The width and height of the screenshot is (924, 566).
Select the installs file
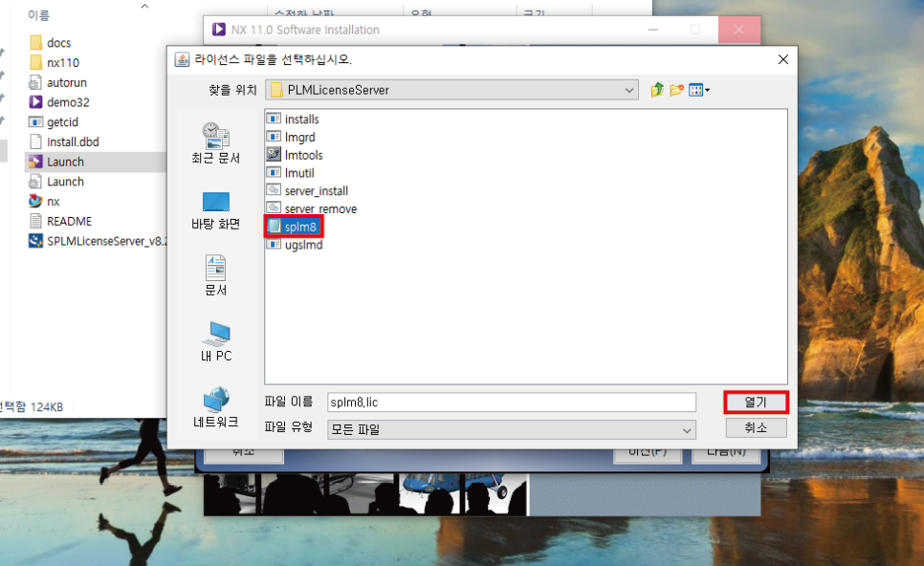pyautogui.click(x=293, y=119)
